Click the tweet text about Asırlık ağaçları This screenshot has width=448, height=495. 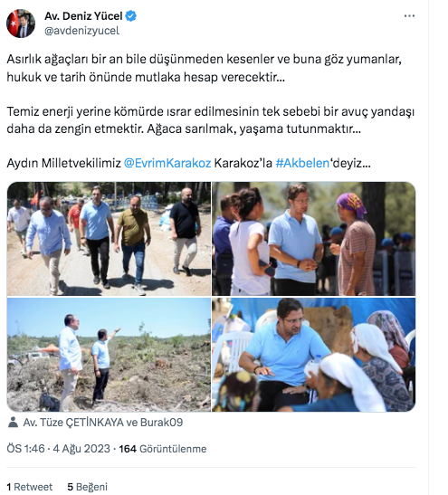[x=204, y=68]
